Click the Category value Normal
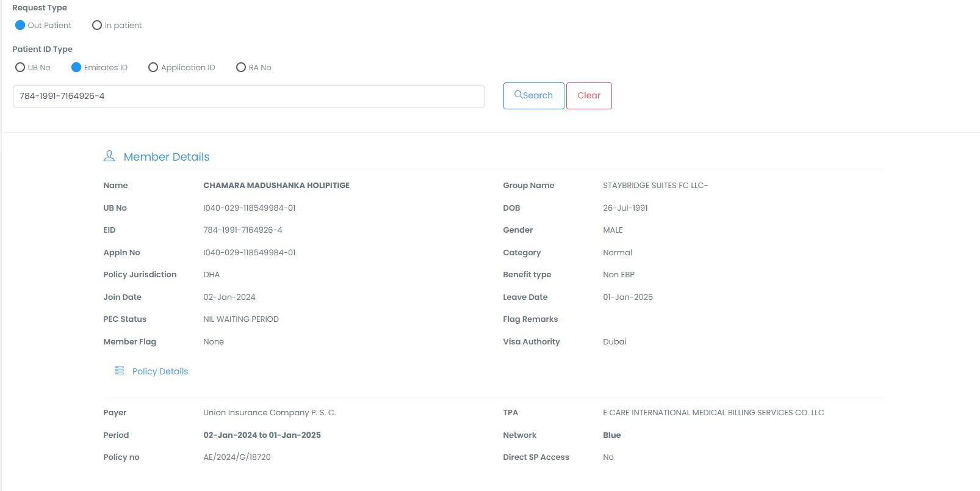This screenshot has width=980, height=491. click(x=618, y=252)
